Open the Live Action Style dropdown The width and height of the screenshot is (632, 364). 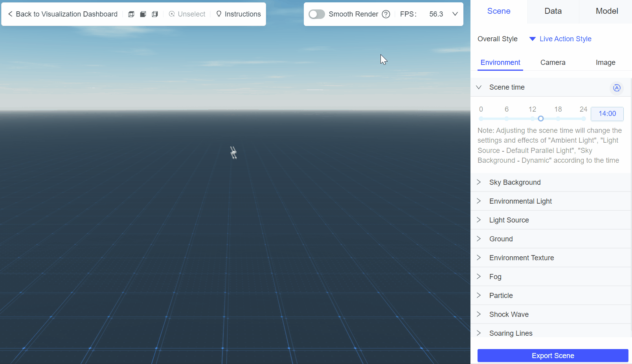[x=560, y=39]
